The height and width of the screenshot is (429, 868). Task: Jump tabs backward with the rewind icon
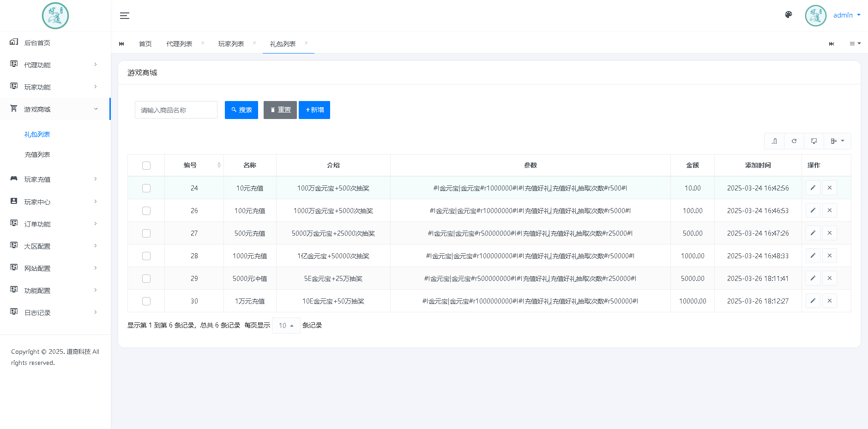click(x=121, y=44)
